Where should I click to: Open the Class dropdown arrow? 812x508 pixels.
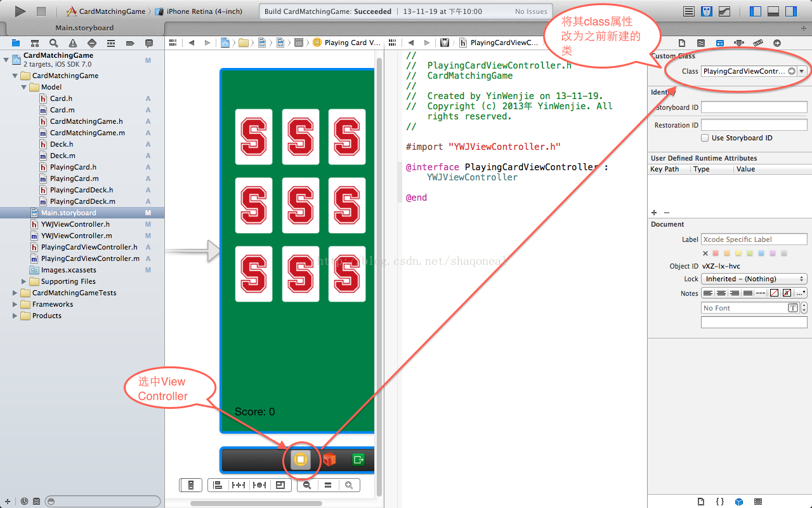[x=802, y=71]
